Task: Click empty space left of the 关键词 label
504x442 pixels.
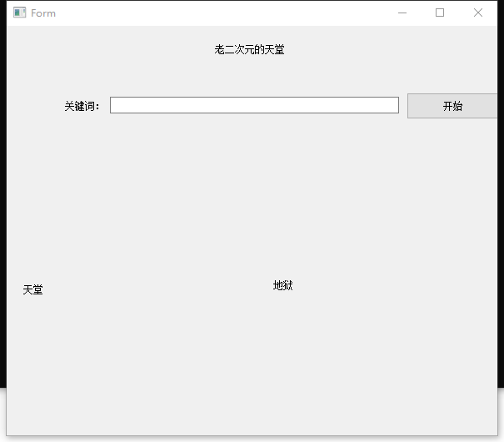Action: pos(33,106)
